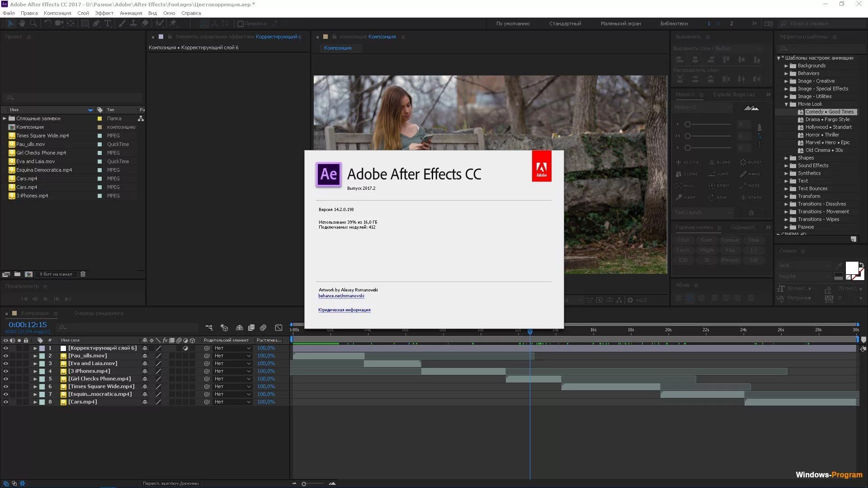The image size is (868, 488).
Task: Collapse the Movie Look folder
Action: 787,104
